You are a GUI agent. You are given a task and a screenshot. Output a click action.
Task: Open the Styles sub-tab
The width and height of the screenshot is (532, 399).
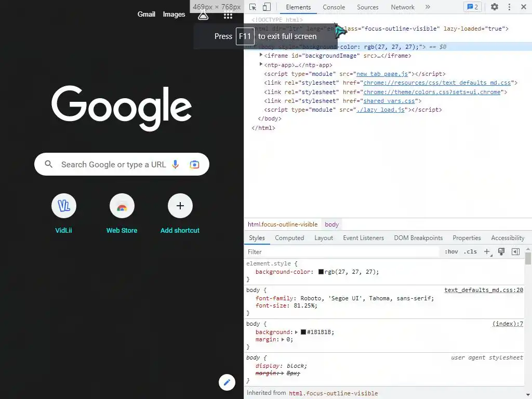click(x=257, y=238)
